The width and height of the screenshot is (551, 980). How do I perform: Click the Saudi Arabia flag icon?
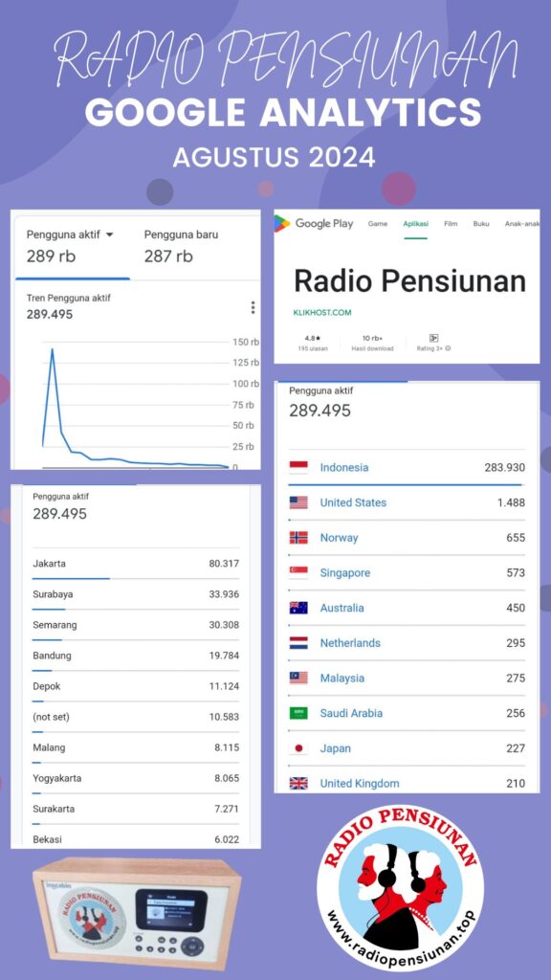pos(298,713)
